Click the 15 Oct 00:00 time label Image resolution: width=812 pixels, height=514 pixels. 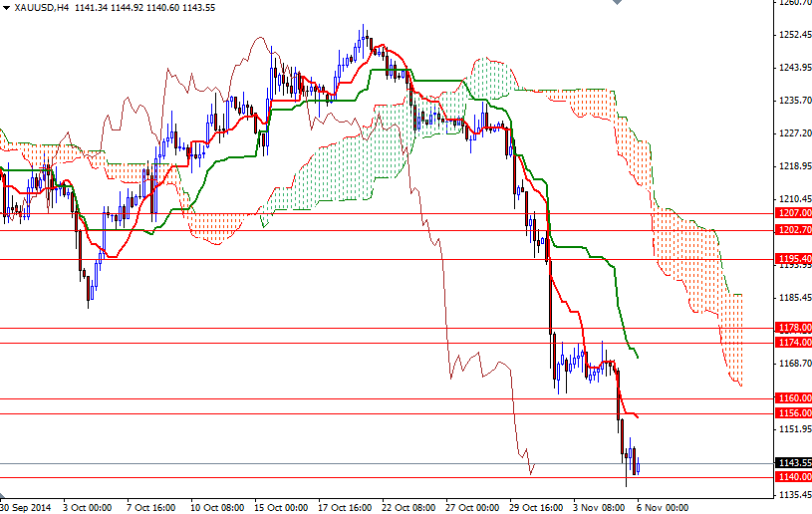click(282, 506)
